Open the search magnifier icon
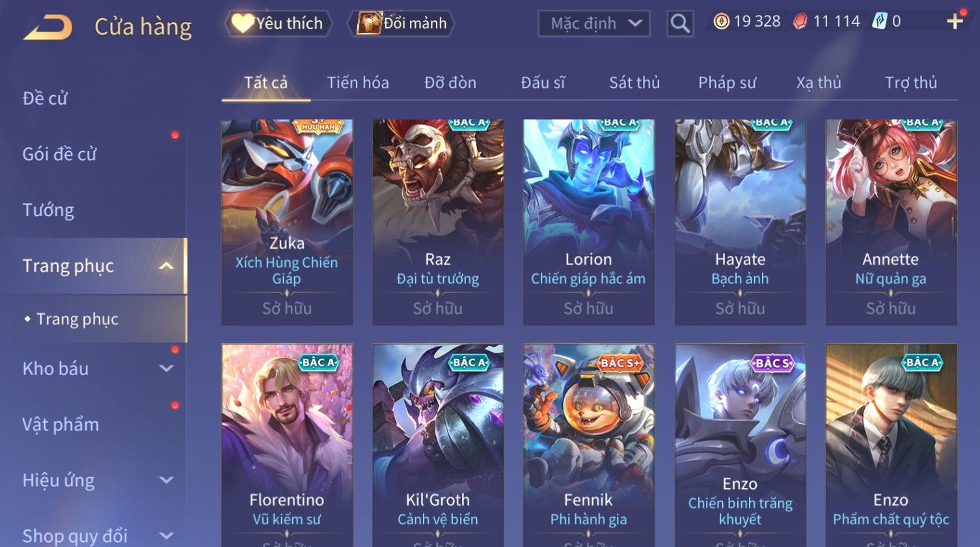 (680, 23)
